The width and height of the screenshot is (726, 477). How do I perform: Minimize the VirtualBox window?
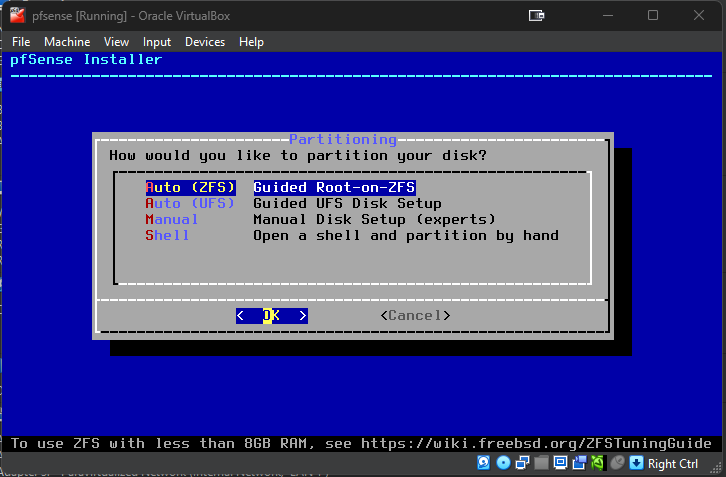(608, 15)
